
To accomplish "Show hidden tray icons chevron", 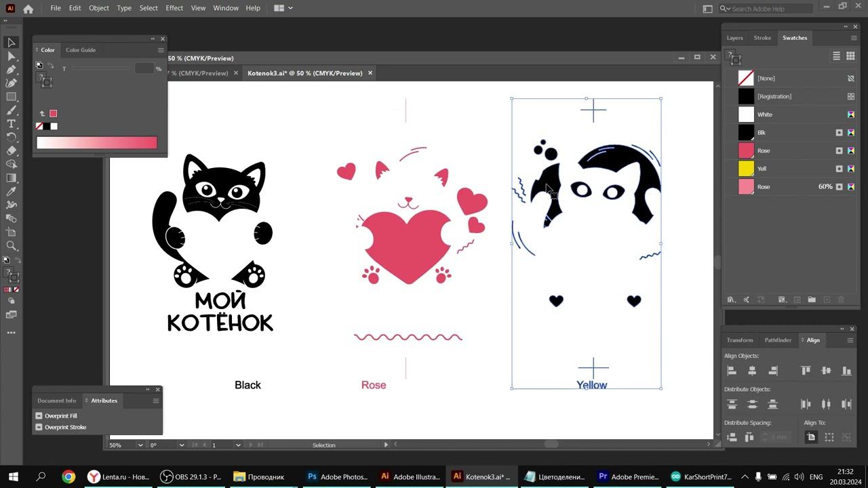I will [x=745, y=476].
